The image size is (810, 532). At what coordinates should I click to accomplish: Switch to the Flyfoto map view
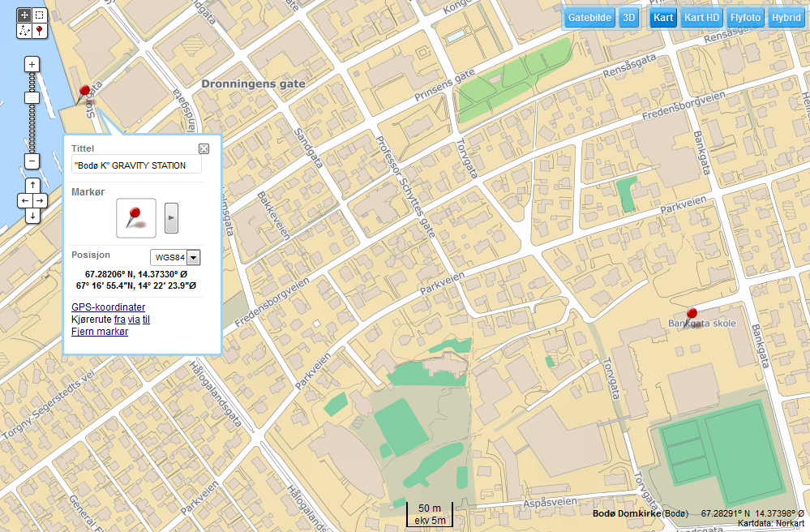pyautogui.click(x=744, y=17)
